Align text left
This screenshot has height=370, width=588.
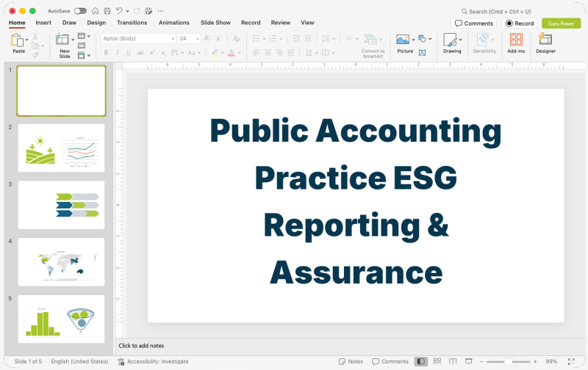[257, 53]
